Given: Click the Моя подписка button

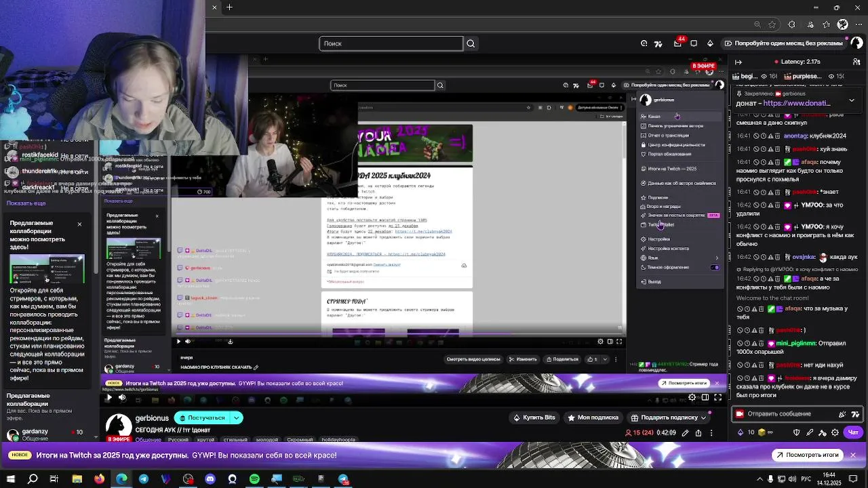Looking at the screenshot, I should (593, 418).
